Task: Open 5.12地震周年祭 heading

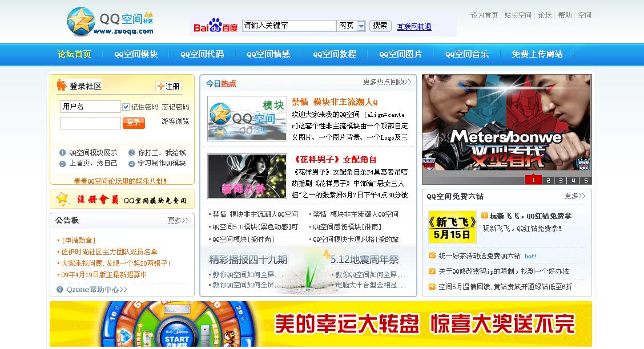Action: pos(365,259)
